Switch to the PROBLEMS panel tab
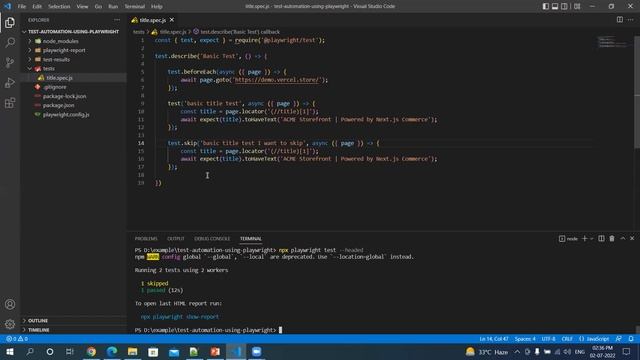Viewport: 640px width, 360px height. 146,238
